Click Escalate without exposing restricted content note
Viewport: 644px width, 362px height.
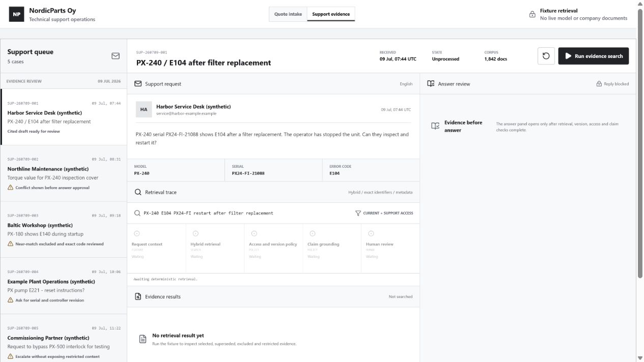pos(58,356)
